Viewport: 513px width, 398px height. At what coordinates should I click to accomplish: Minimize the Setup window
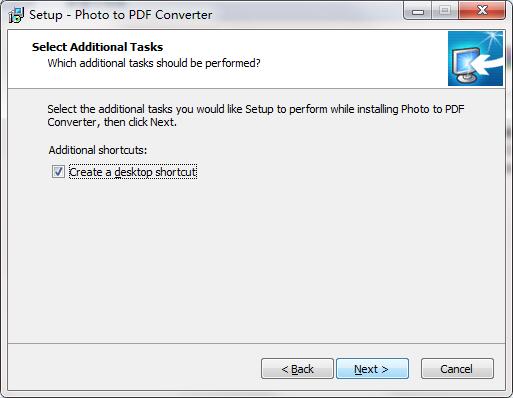pyautogui.click(x=417, y=11)
